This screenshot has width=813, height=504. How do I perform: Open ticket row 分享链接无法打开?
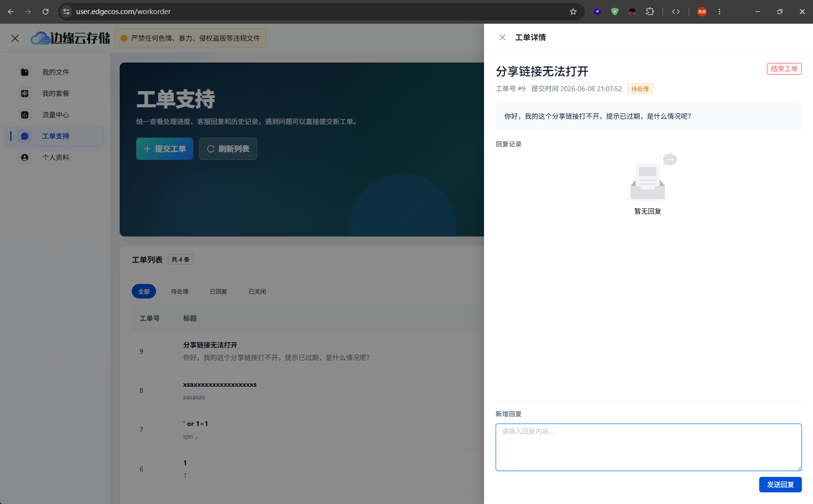[x=308, y=351]
